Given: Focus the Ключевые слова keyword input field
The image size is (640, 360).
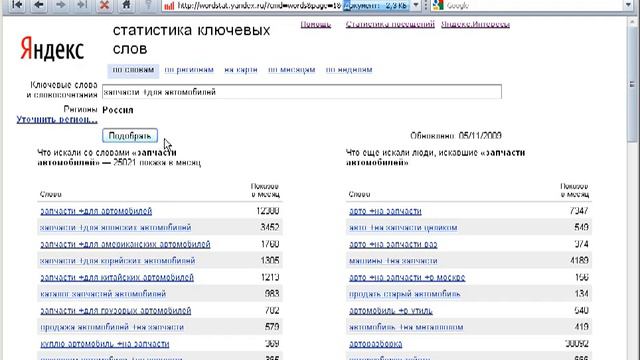Looking at the screenshot, I should point(302,92).
